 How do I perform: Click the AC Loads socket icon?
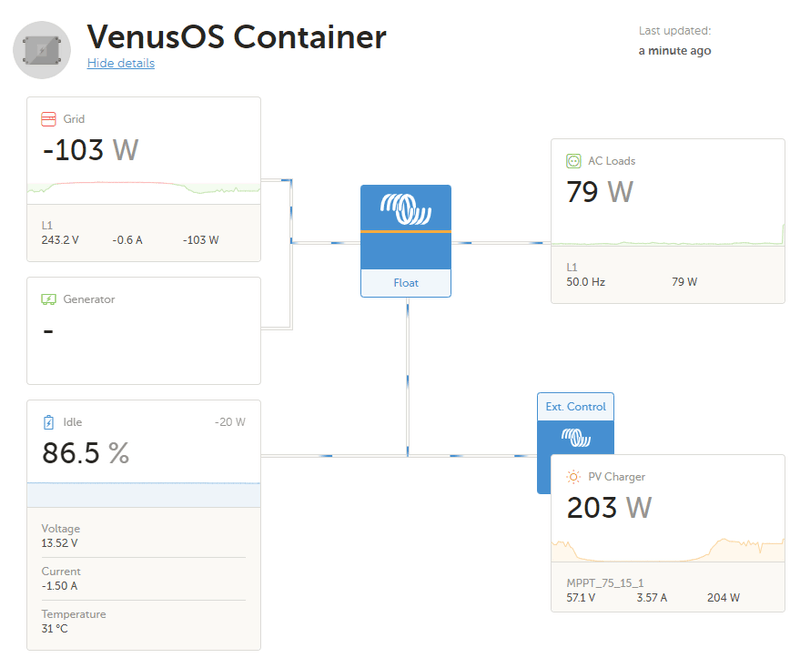point(574,161)
